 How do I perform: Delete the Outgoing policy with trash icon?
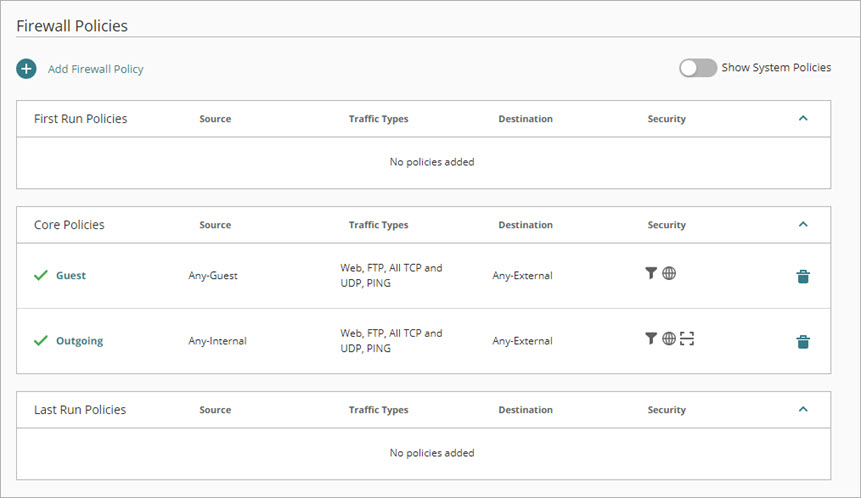tap(803, 342)
